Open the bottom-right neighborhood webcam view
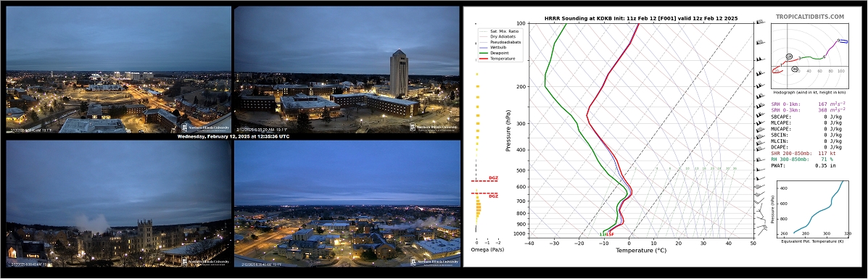 347,204
